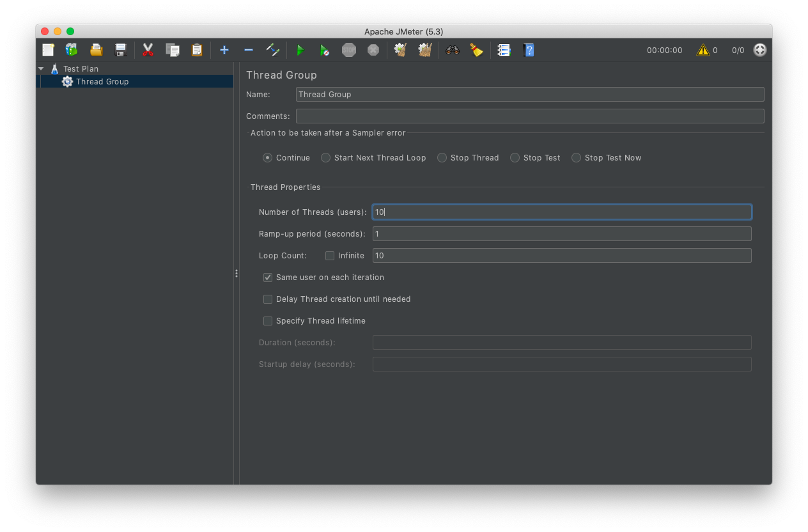Open the Function Helper dialog icon

(x=504, y=50)
